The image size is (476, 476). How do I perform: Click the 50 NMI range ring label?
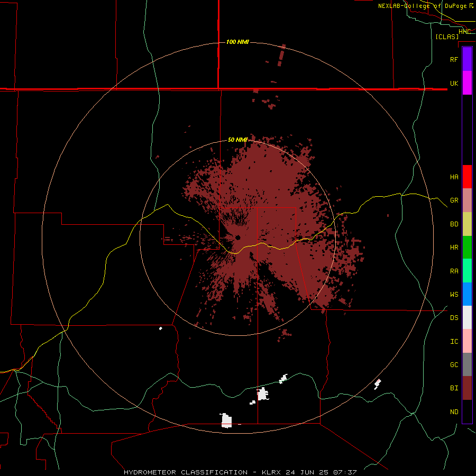237,140
